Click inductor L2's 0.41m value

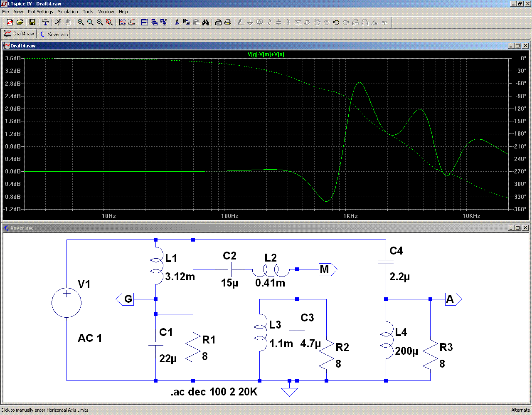pos(270,283)
